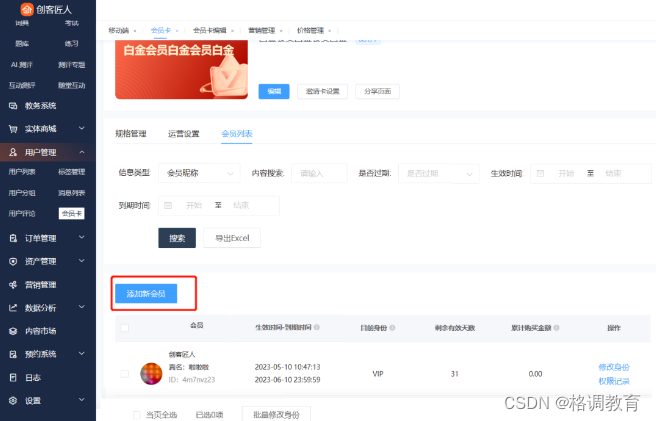Viewport: 656px width, 421px height.
Task: Switch to the 会员卡编辑 page tab
Action: click(x=210, y=31)
